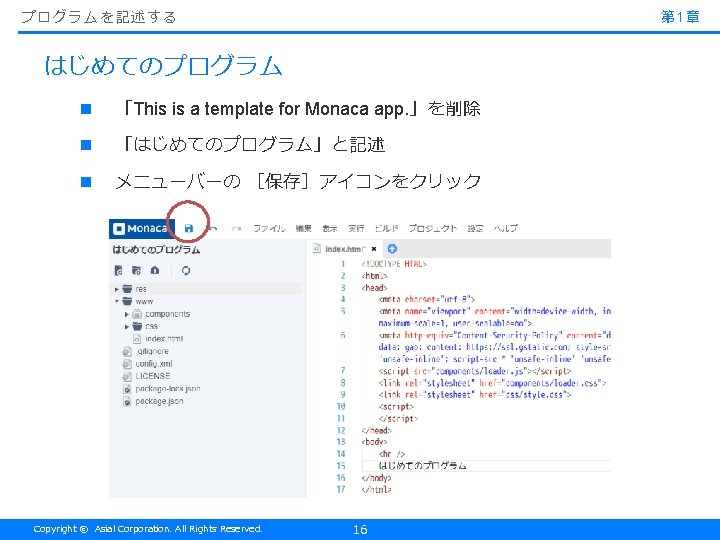This screenshot has height=540, width=720.
Task: Click the </html> tag on line 17
Action: click(376, 490)
